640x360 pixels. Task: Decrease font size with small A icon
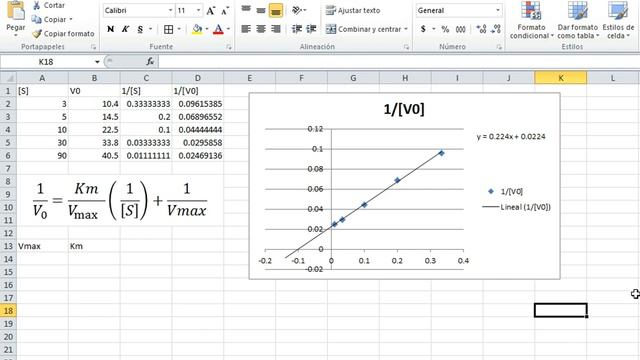(x=225, y=11)
